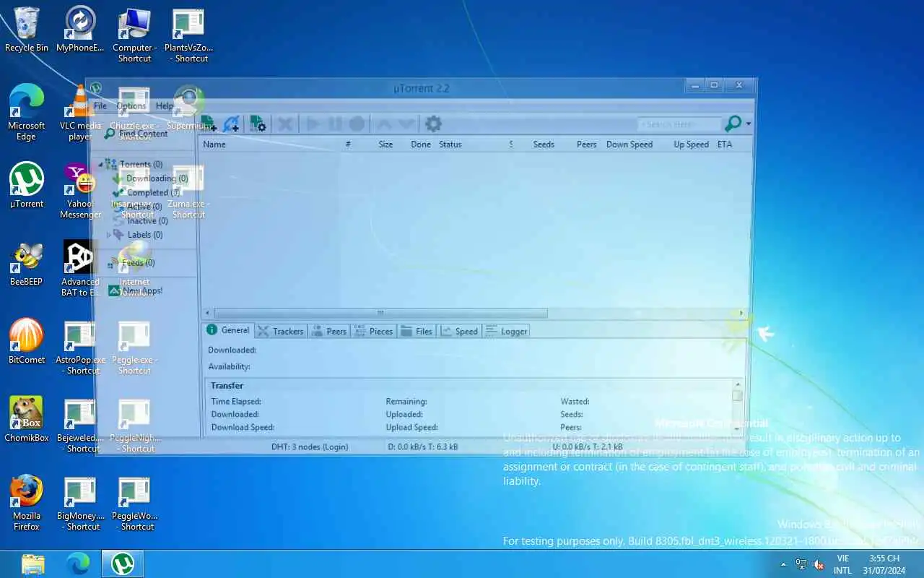Click the ChomikBox desktop icon
The image size is (924, 578).
click(x=27, y=419)
